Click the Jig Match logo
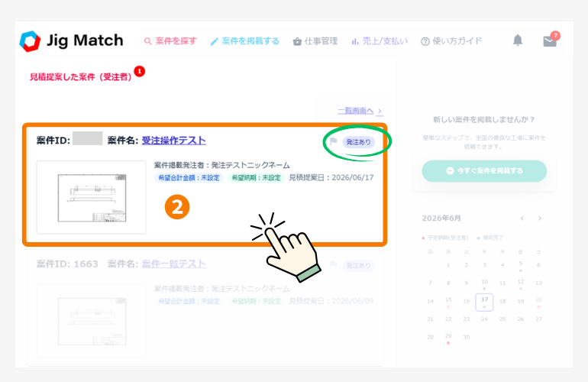This screenshot has width=588, height=382. coord(71,41)
